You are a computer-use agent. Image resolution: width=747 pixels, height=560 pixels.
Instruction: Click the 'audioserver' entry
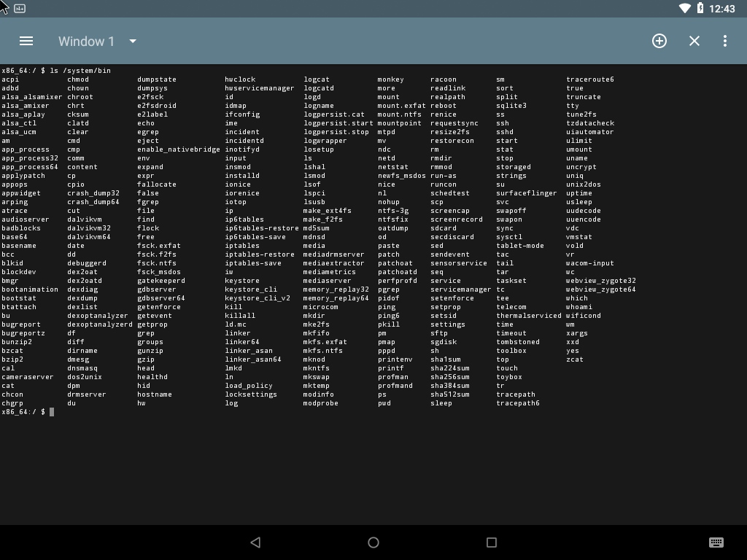pyautogui.click(x=26, y=219)
